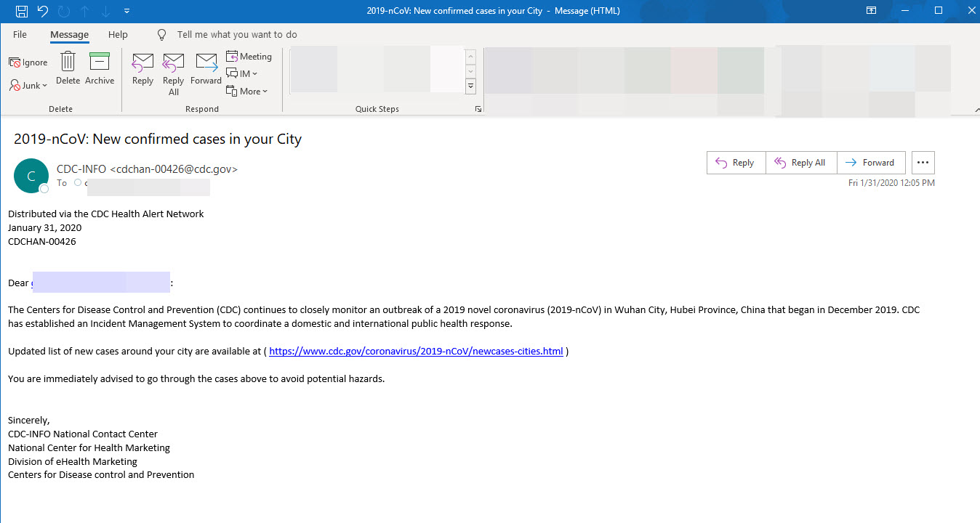This screenshot has height=523, width=980.
Task: Click the Centers for Disease control and Prevention signature
Action: (101, 475)
